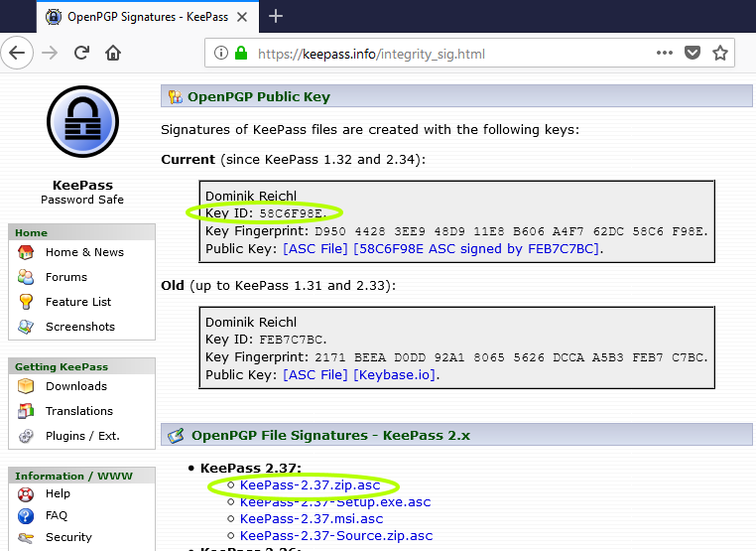Screen dimensions: 756x551
Task: Open the Plugins / Ext. sidebar link
Action: point(81,436)
